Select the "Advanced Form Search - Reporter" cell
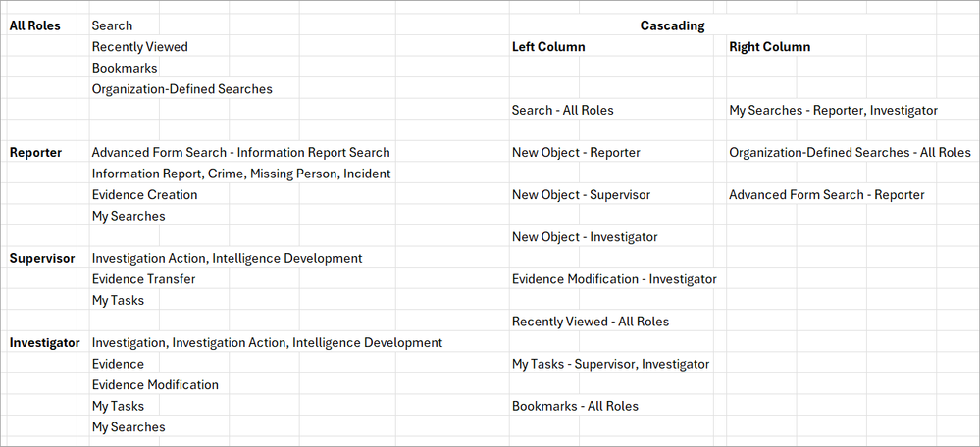This screenshot has width=980, height=447. pyautogui.click(x=826, y=195)
